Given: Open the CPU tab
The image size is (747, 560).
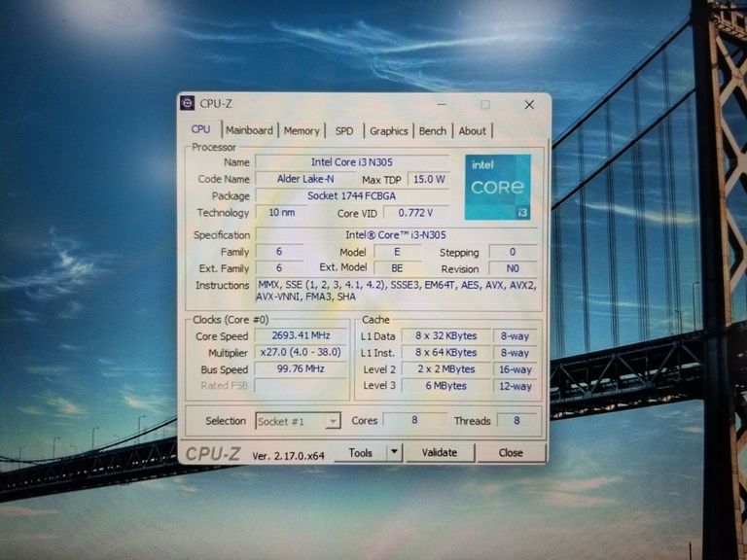Looking at the screenshot, I should pos(200,129).
